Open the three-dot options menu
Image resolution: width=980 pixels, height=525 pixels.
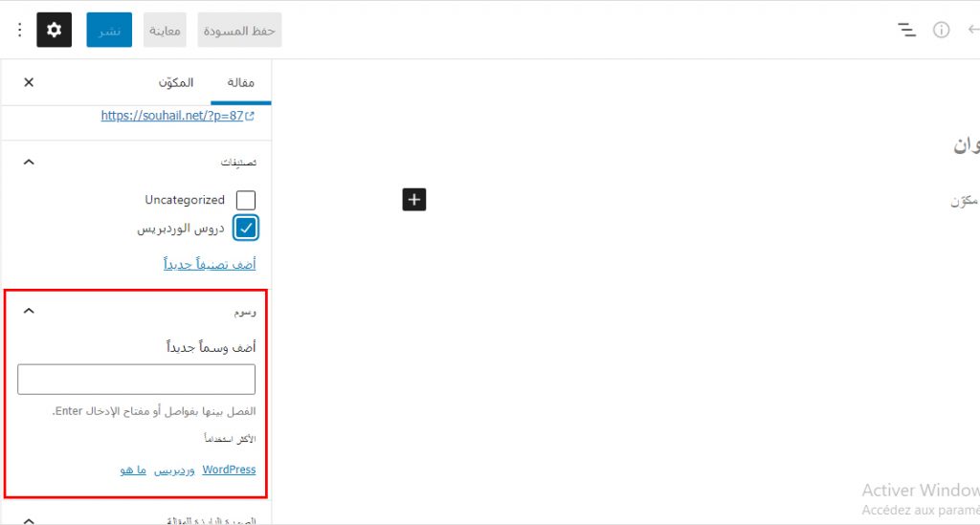pos(19,31)
